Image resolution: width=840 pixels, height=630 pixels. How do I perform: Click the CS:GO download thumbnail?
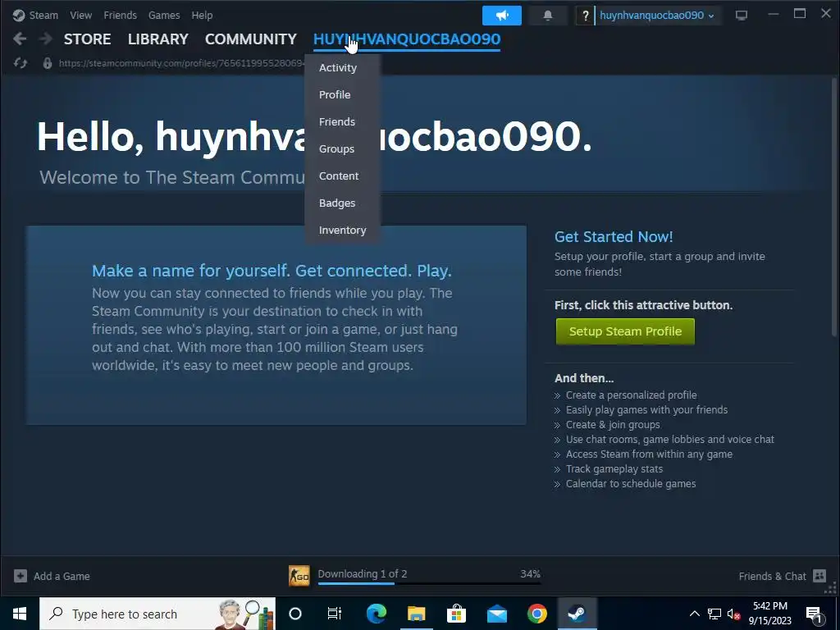coord(299,576)
